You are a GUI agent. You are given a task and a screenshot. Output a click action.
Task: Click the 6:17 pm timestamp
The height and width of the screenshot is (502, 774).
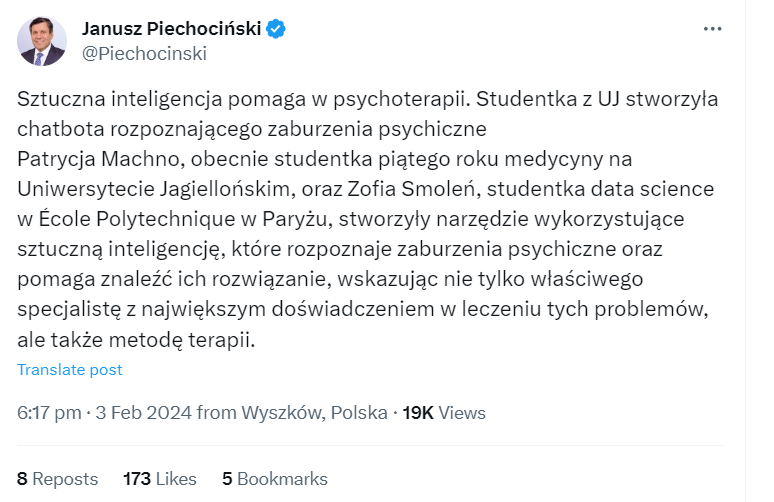click(x=49, y=412)
